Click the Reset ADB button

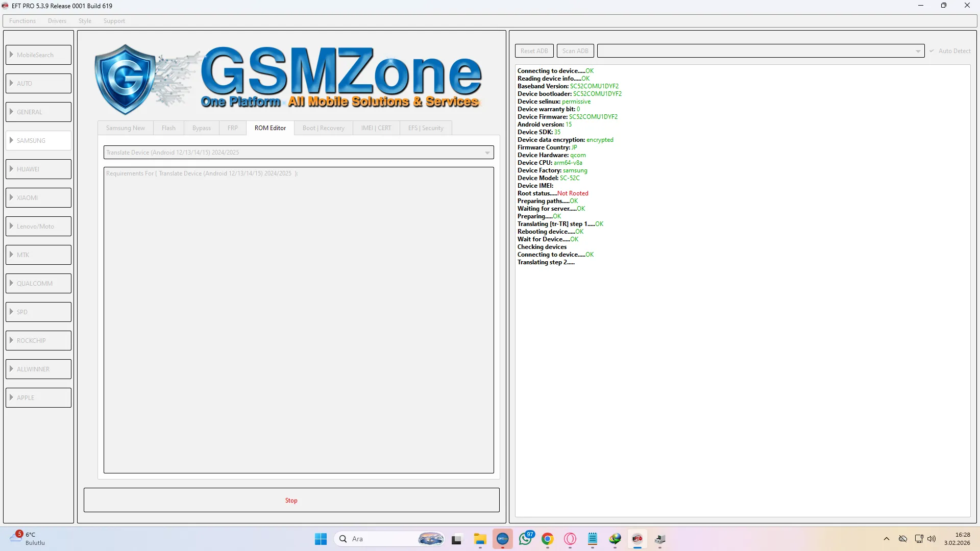click(534, 51)
